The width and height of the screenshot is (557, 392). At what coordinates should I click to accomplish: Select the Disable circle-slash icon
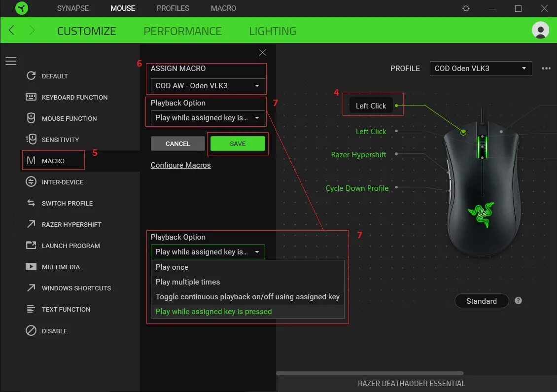[31, 330]
